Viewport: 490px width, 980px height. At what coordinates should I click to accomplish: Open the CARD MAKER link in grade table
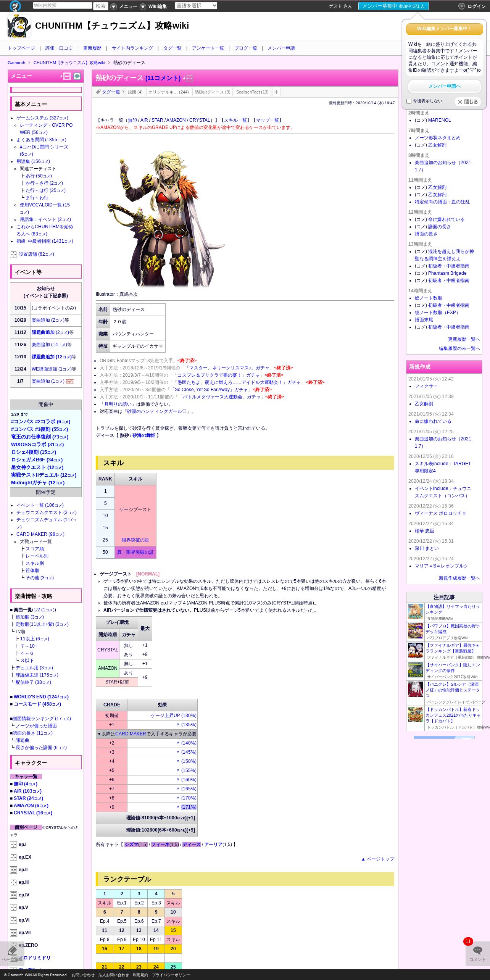click(131, 734)
